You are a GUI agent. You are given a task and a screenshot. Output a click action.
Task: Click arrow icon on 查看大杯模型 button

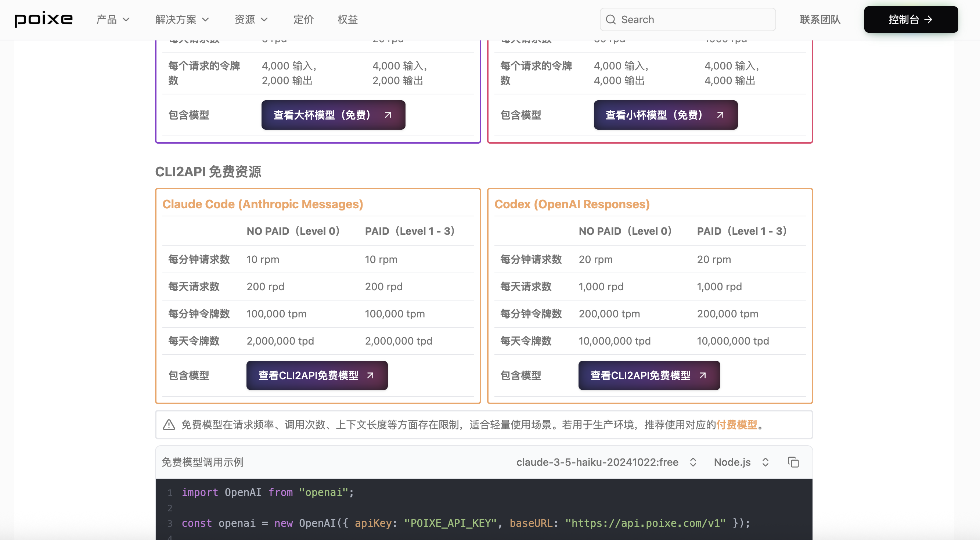388,115
